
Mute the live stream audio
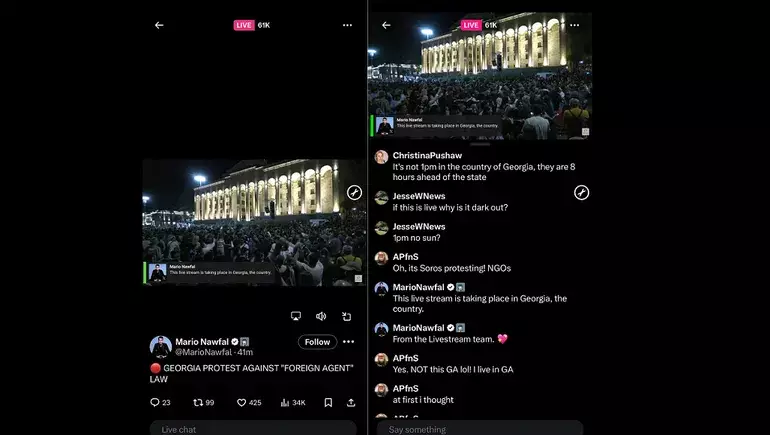point(321,316)
